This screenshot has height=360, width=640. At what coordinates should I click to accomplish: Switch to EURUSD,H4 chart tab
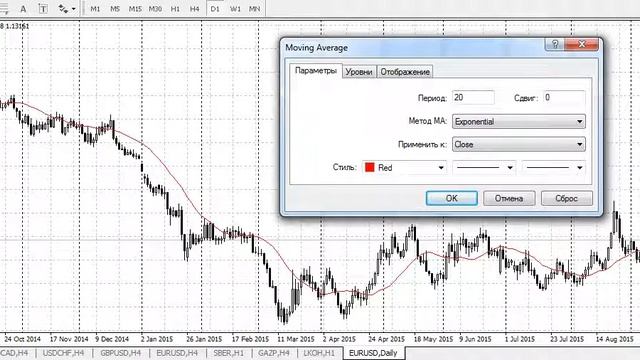177,353
